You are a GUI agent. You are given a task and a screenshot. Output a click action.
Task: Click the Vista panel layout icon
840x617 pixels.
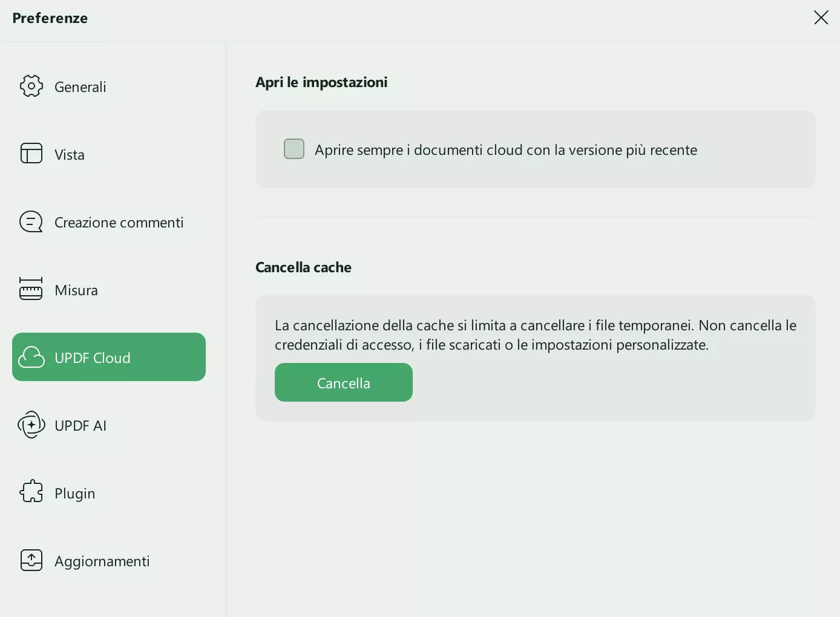(31, 154)
